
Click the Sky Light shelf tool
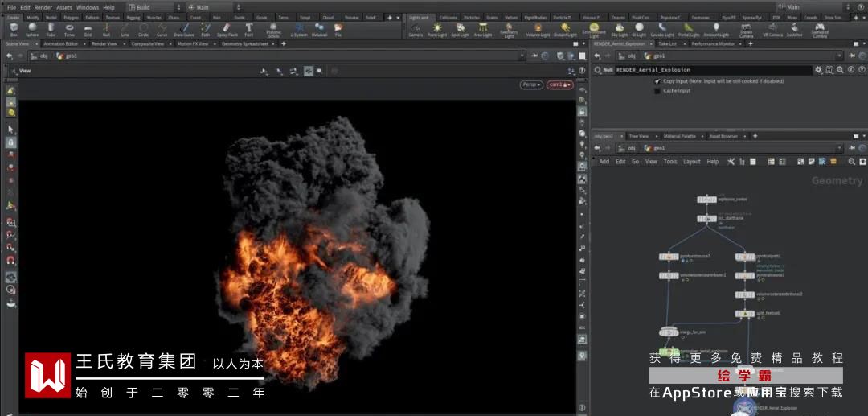(x=620, y=30)
